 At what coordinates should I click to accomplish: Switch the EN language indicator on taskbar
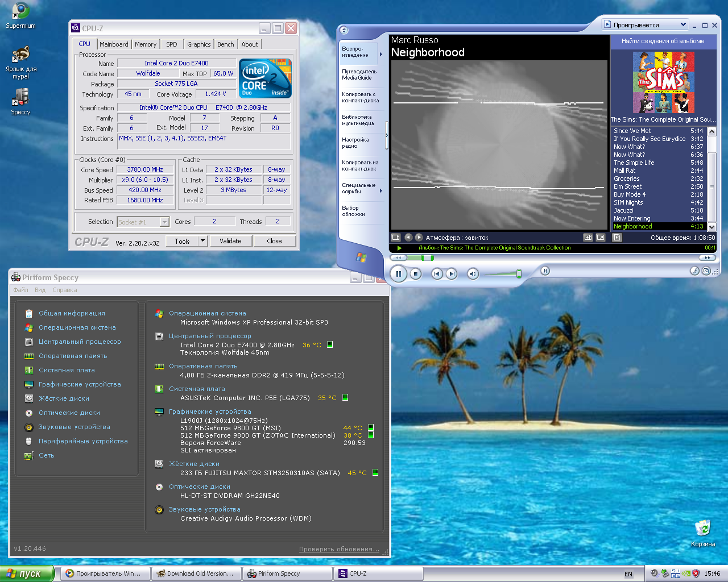click(628, 574)
